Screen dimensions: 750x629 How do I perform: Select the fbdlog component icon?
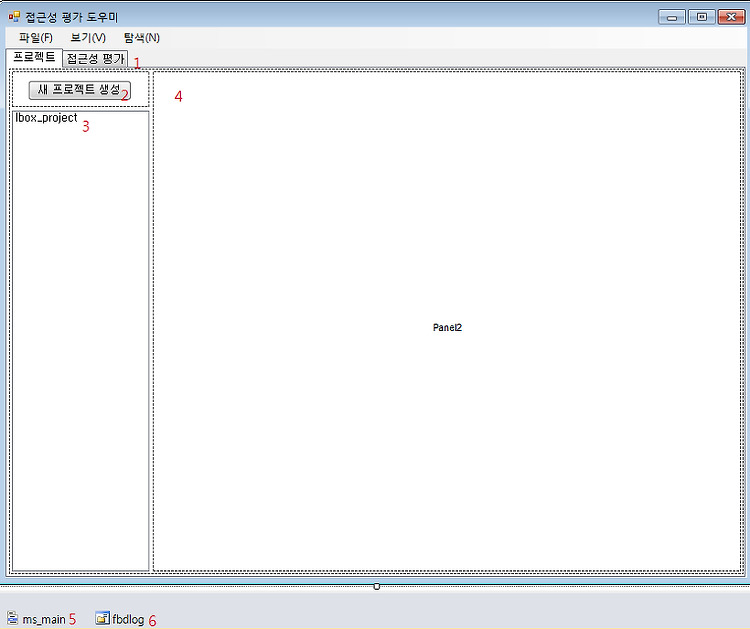coord(102,618)
